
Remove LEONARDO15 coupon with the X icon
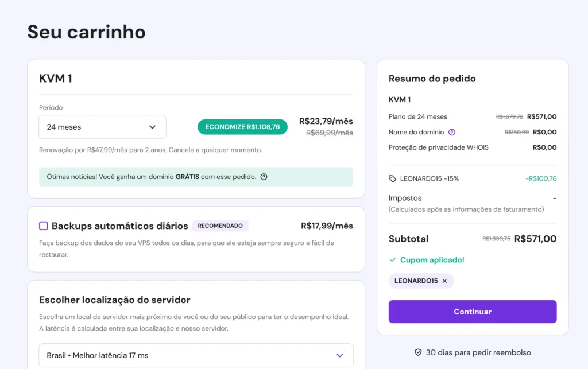(x=444, y=281)
